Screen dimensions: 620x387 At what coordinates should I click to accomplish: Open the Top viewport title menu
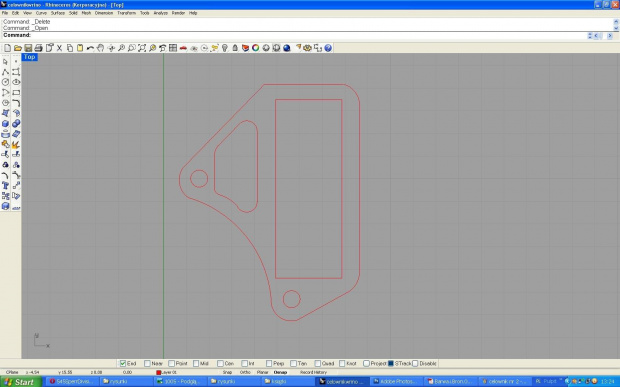pos(29,57)
